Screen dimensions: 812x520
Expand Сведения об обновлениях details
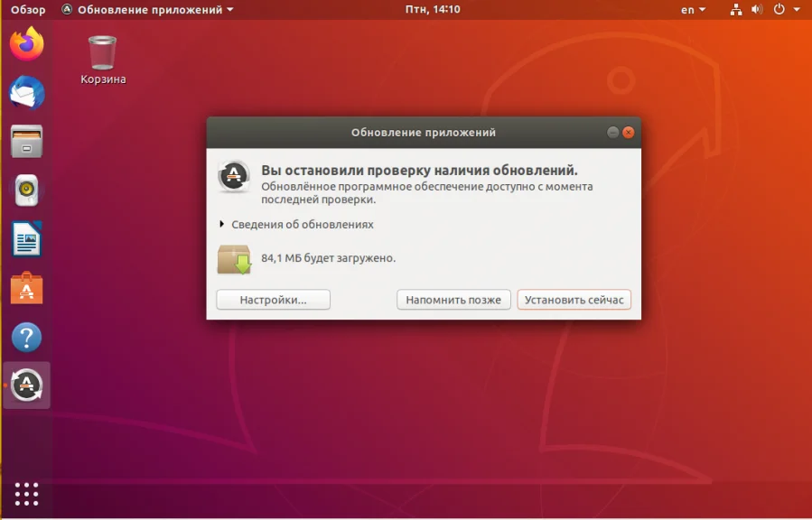tap(296, 225)
